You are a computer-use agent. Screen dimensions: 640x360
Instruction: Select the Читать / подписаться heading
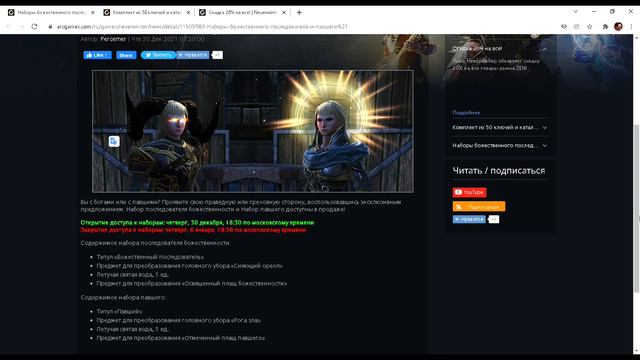[498, 171]
